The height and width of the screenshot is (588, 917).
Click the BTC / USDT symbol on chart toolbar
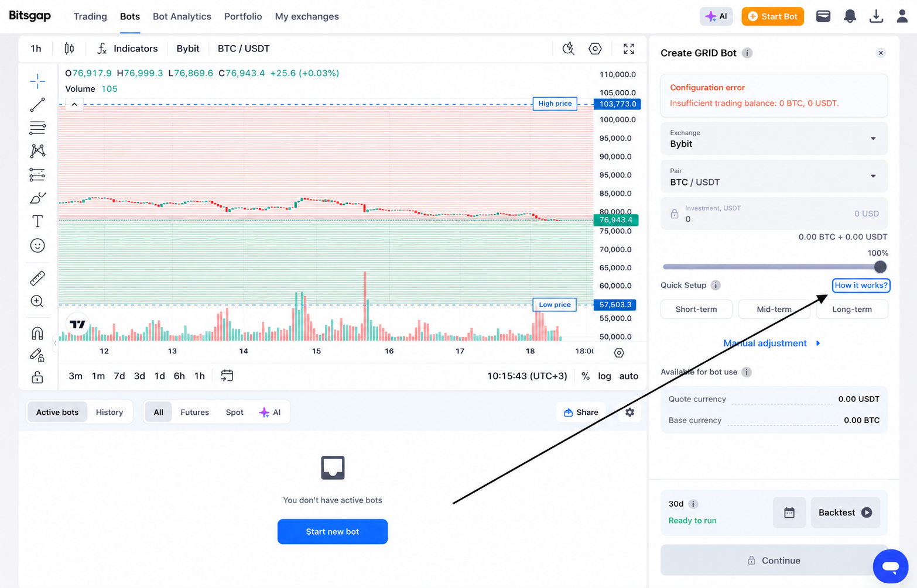tap(244, 49)
